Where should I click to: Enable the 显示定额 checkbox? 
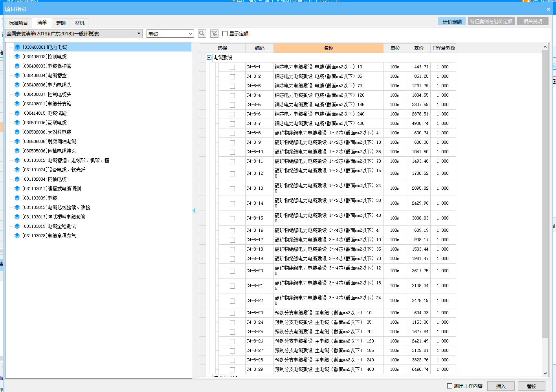(225, 34)
